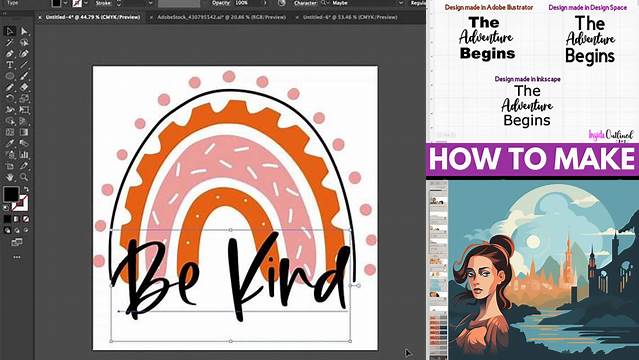639x360 pixels.
Task: Enable Draw Normal mode
Action: (7, 230)
